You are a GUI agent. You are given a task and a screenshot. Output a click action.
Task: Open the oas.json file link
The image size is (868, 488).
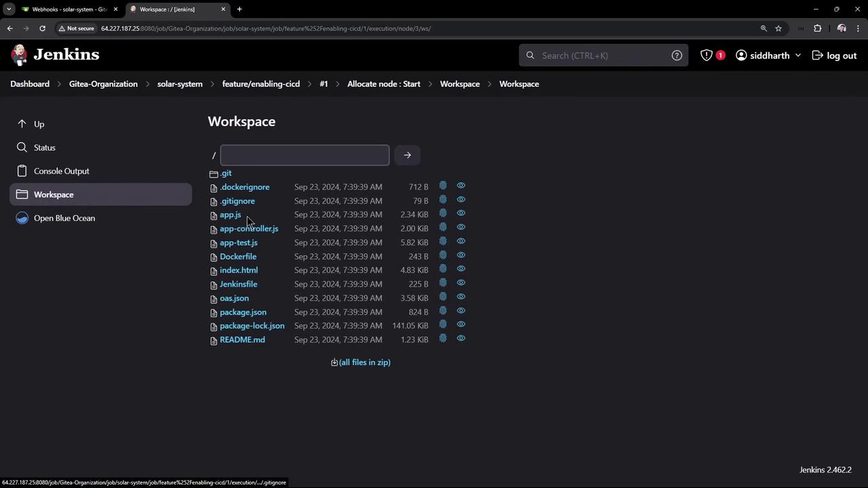234,298
